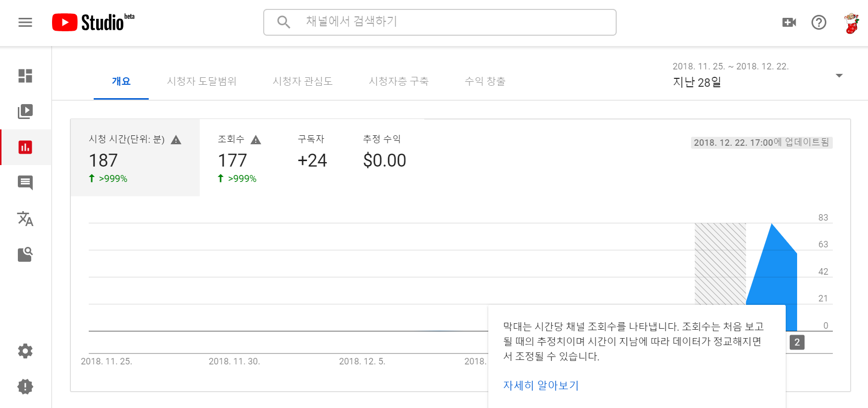Screen dimensions: 868x408
Task: Click the send feedback icon
Action: 25,387
